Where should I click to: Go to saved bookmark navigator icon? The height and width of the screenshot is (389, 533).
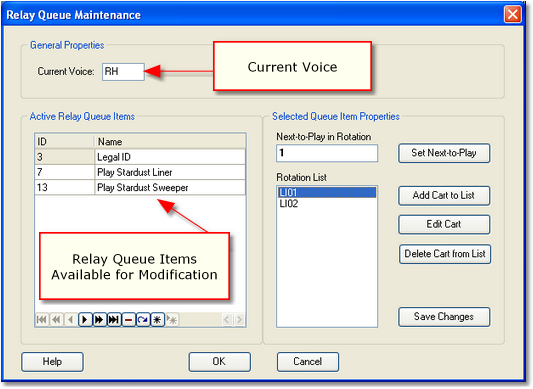coord(172,320)
